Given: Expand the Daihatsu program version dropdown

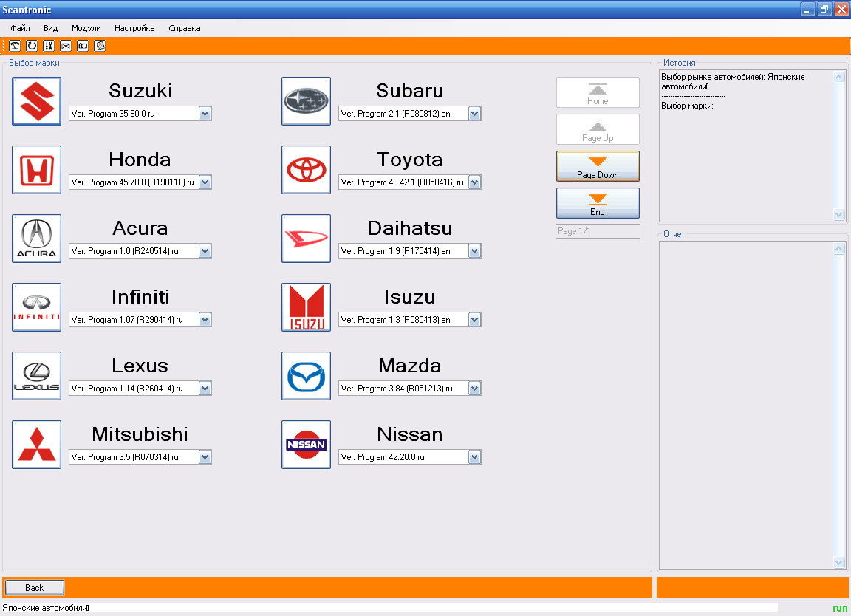Looking at the screenshot, I should pos(474,250).
